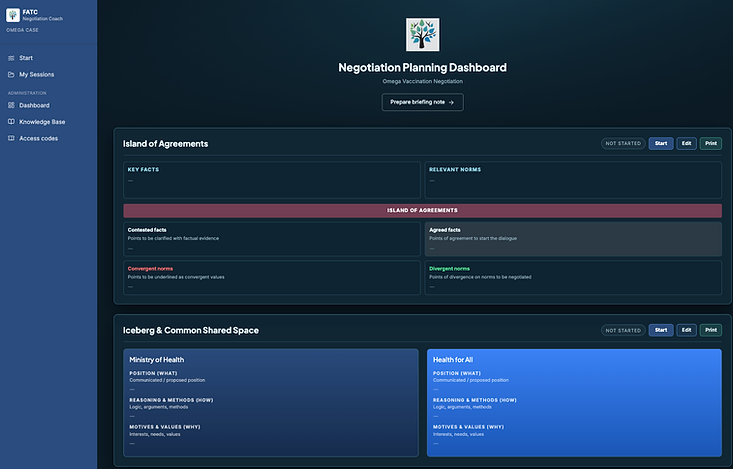Select the Divergent norms card
The width and height of the screenshot is (733, 469).
pyautogui.click(x=573, y=278)
